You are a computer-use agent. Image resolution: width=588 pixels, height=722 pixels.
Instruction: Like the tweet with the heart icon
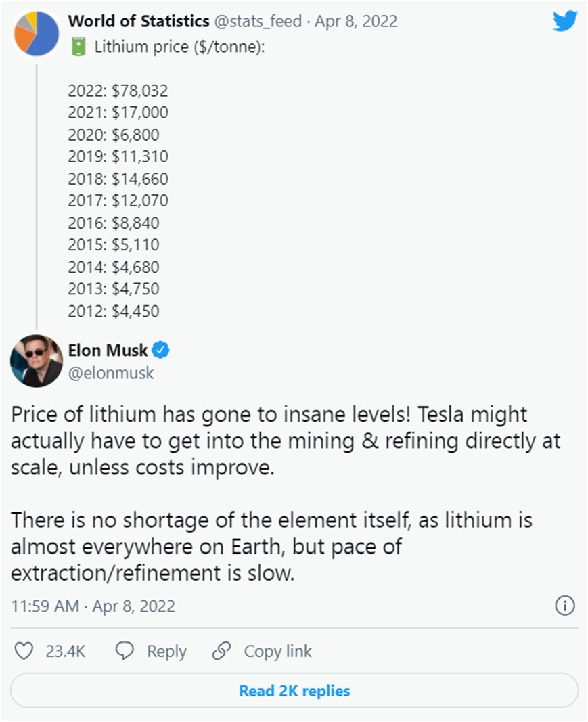tap(24, 651)
